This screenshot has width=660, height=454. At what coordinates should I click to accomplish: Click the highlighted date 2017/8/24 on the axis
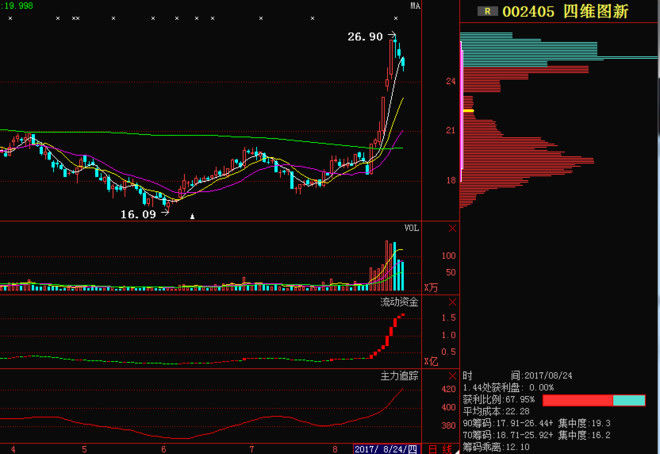387,449
